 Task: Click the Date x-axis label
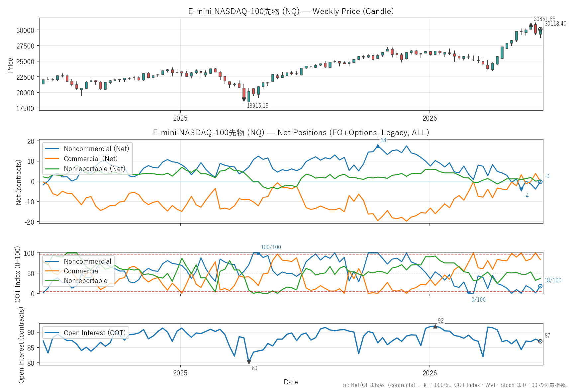291,382
